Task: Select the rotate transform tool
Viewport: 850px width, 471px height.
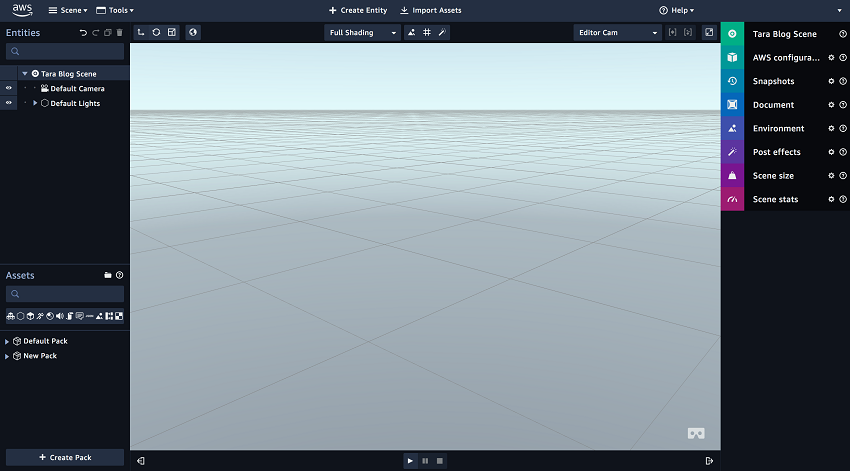Action: click(156, 32)
